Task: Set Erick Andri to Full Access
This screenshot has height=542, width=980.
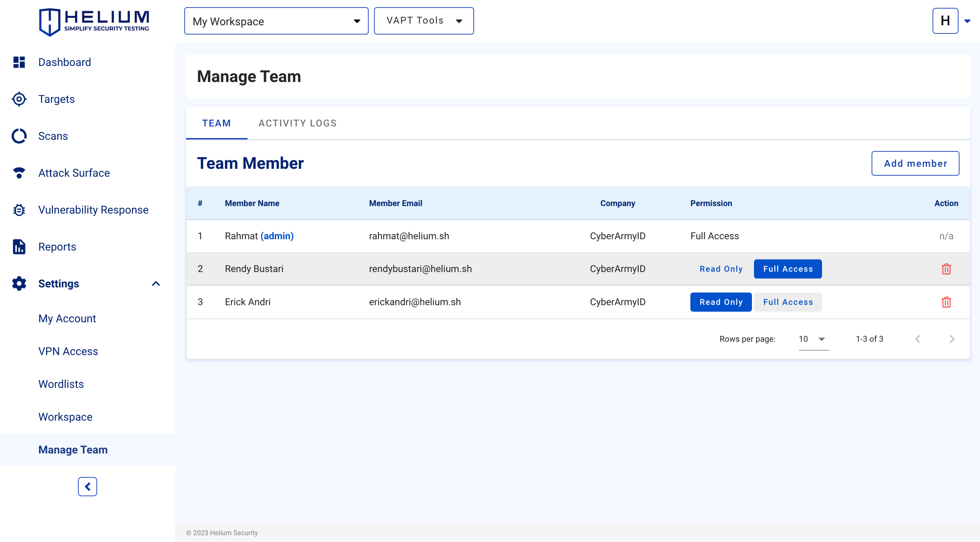Action: pos(787,302)
